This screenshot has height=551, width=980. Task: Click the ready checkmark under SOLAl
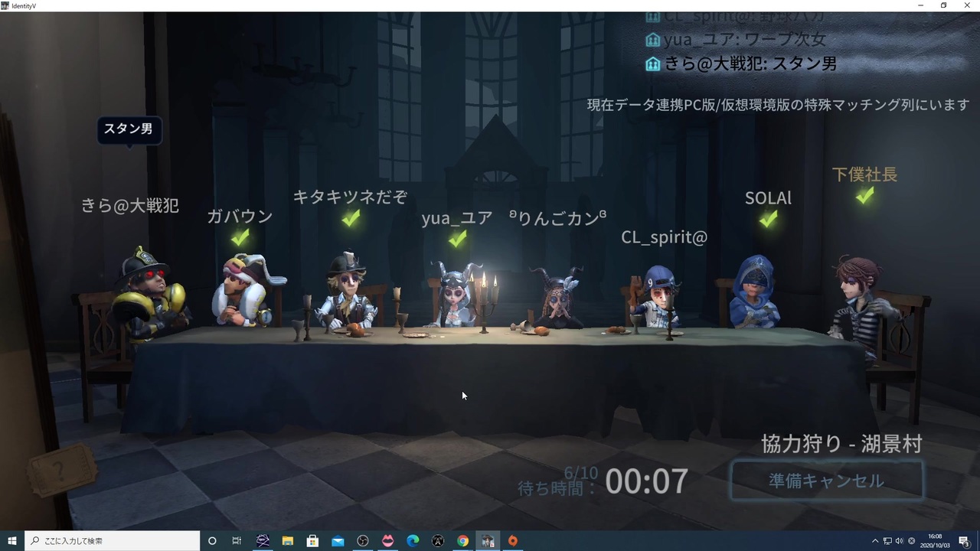click(x=769, y=220)
